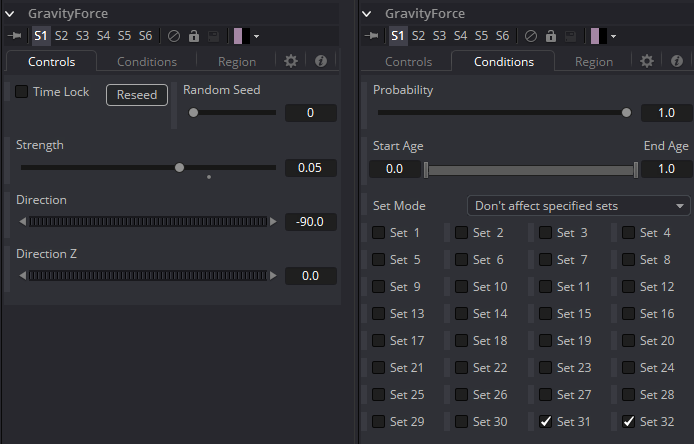The width and height of the screenshot is (694, 444).
Task: Toggle pass-through icon in left panel
Action: [x=174, y=36]
